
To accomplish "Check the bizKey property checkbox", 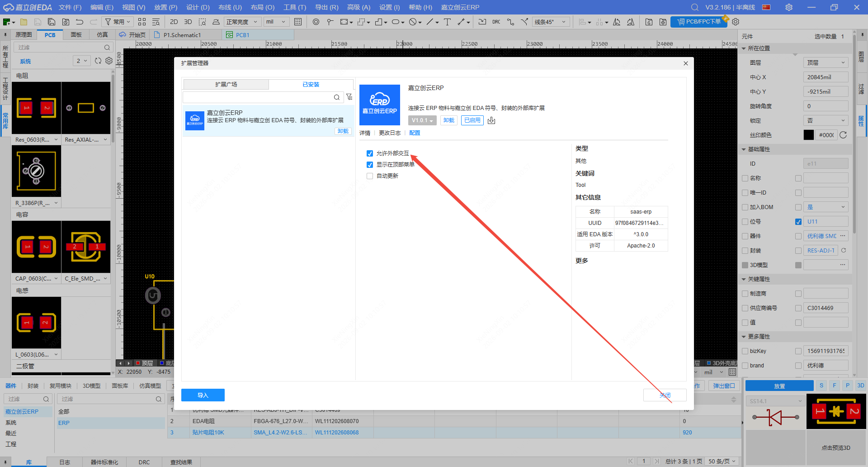I will (745, 351).
